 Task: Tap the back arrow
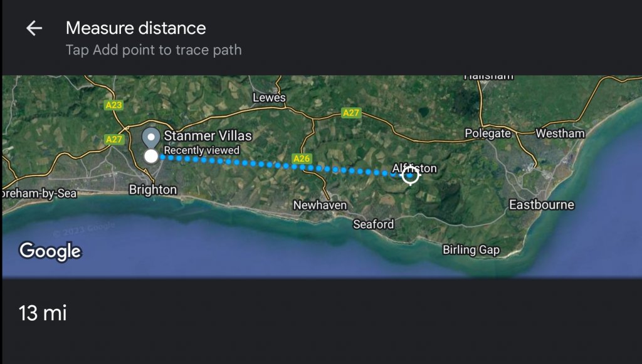(x=34, y=28)
